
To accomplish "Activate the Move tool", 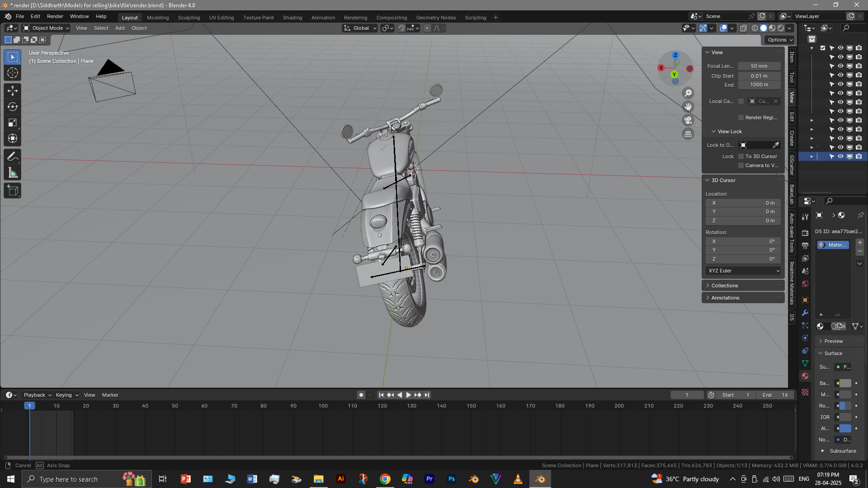I will (13, 91).
